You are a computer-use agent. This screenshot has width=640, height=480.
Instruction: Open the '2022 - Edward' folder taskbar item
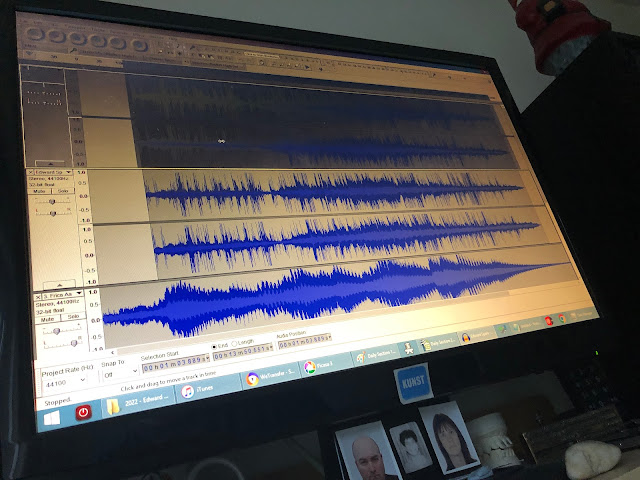(140, 402)
